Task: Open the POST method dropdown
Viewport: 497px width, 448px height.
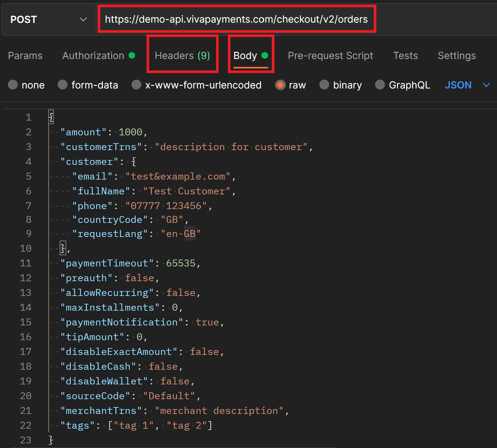Action: pyautogui.click(x=49, y=19)
